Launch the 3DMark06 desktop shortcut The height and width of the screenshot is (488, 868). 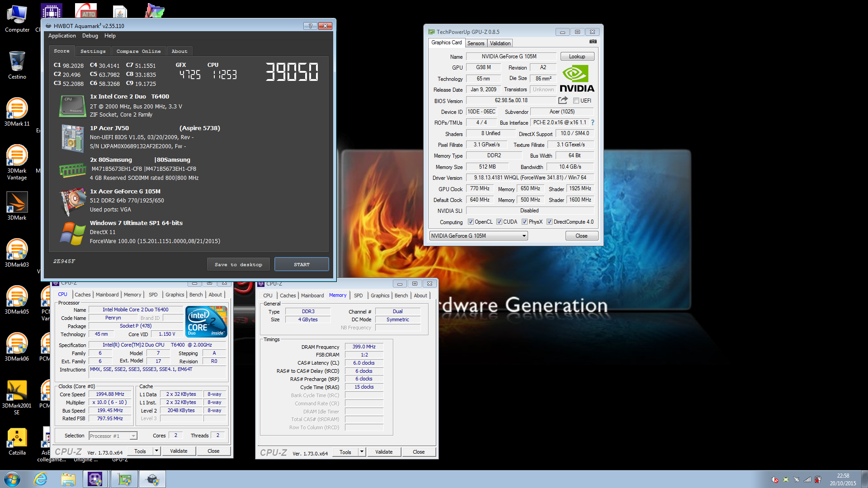tap(17, 347)
